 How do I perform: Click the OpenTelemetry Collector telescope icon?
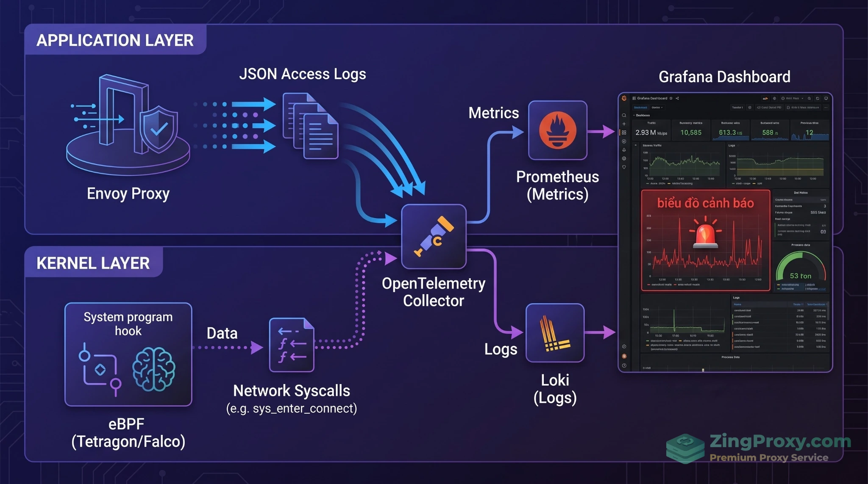pyautogui.click(x=434, y=236)
